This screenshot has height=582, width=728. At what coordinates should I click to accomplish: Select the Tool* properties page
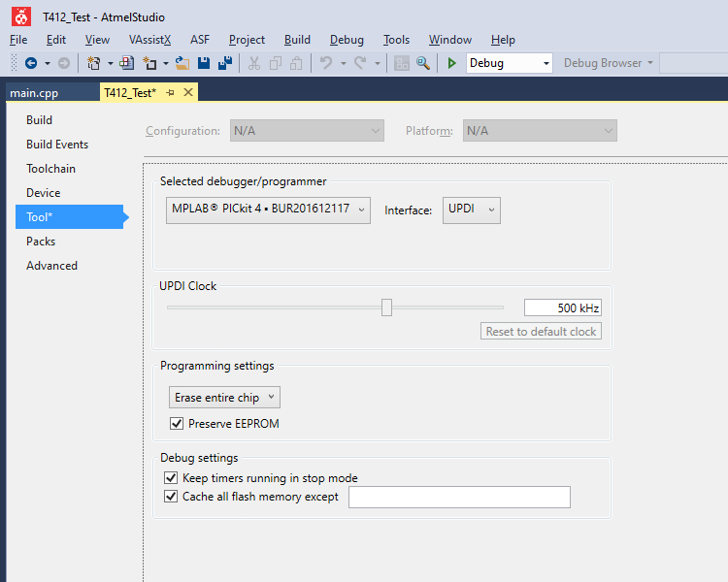tap(70, 216)
